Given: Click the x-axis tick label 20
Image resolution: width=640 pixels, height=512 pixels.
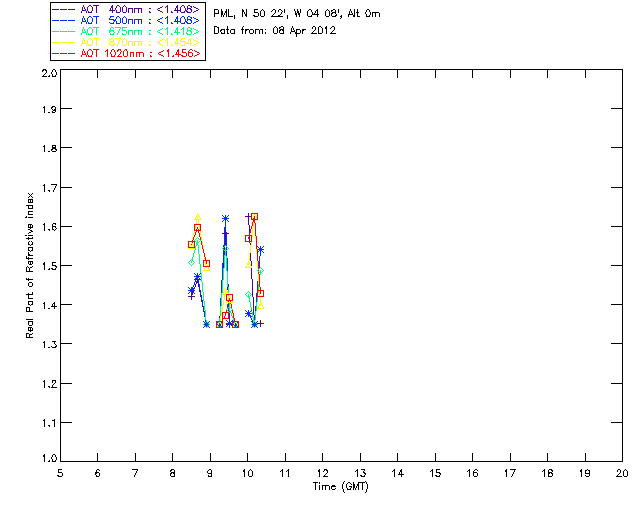Looking at the screenshot, I should click(622, 473).
